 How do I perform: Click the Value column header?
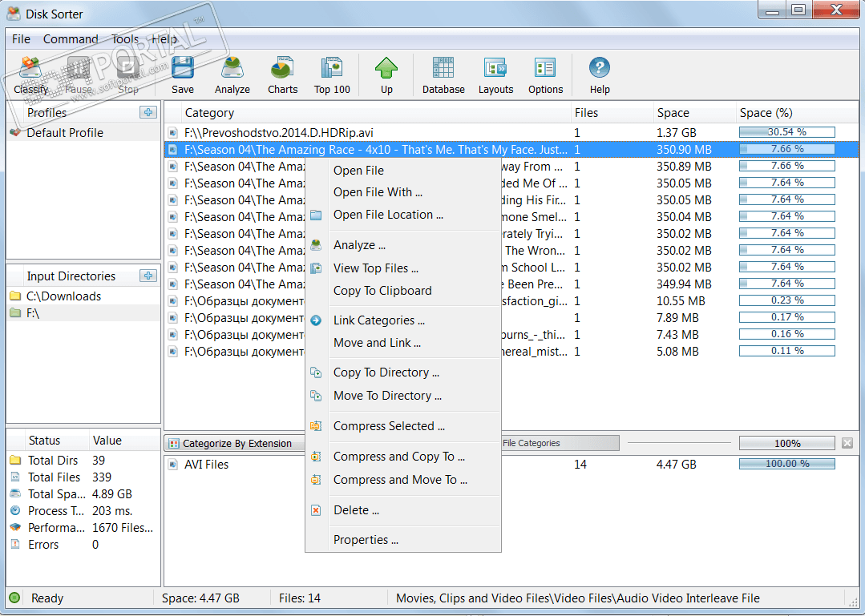(x=124, y=441)
